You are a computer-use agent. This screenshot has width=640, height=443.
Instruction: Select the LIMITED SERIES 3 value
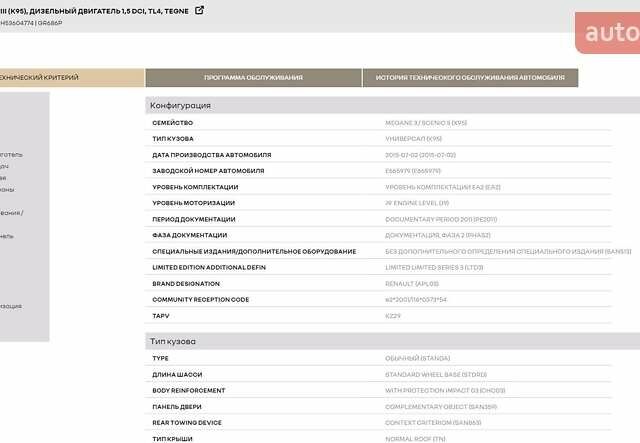434,267
